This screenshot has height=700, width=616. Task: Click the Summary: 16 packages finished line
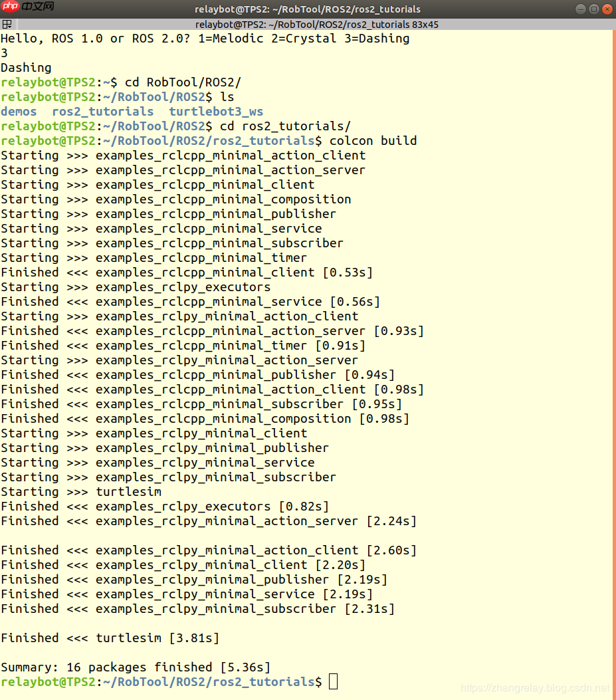(x=136, y=667)
